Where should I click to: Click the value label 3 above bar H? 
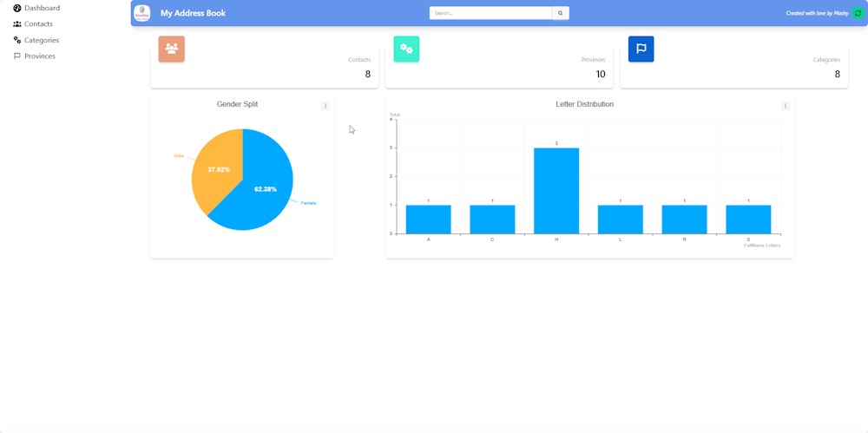556,143
